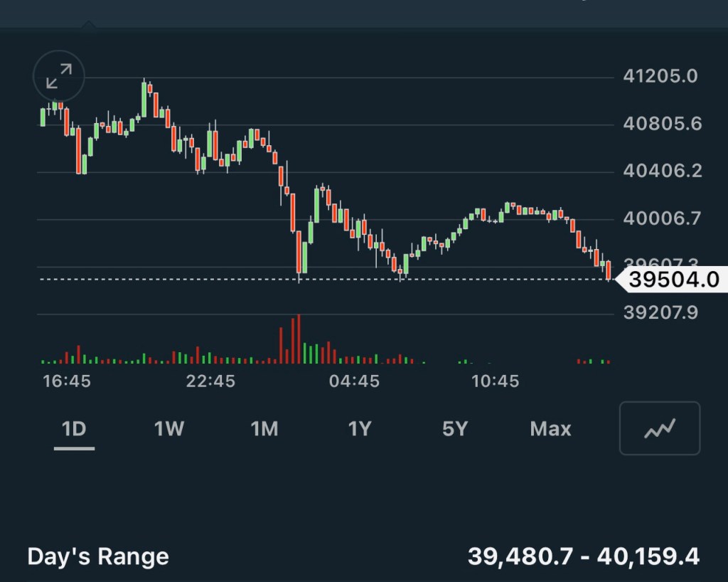This screenshot has width=728, height=582.
Task: Click the 16:45 time axis label
Action: pyautogui.click(x=67, y=381)
